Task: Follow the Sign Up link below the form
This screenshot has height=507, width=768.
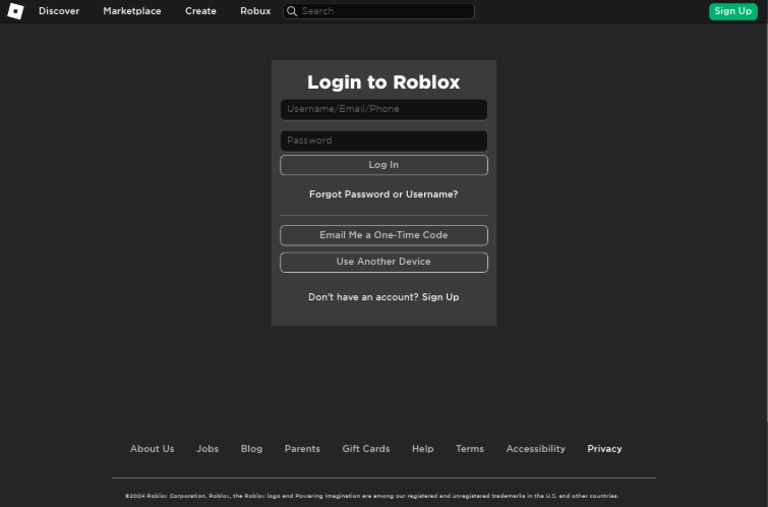Action: 440,297
